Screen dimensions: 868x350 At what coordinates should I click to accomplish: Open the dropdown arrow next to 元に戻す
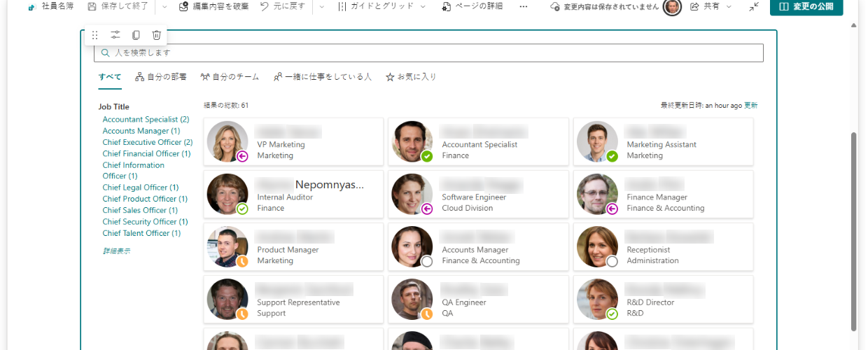[x=321, y=6]
